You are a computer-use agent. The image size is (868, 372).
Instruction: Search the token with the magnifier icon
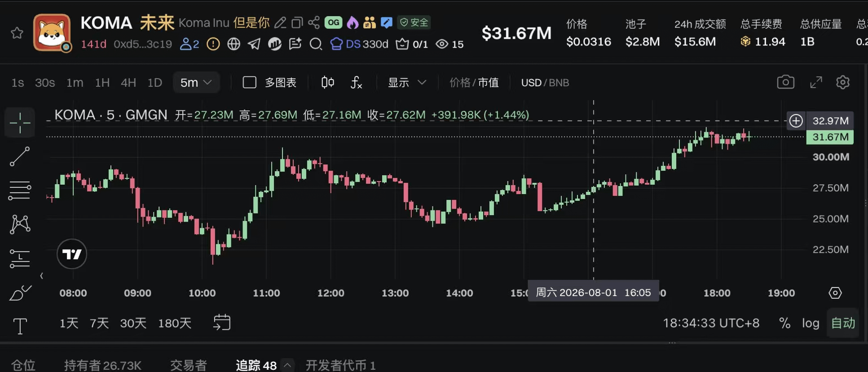[316, 44]
